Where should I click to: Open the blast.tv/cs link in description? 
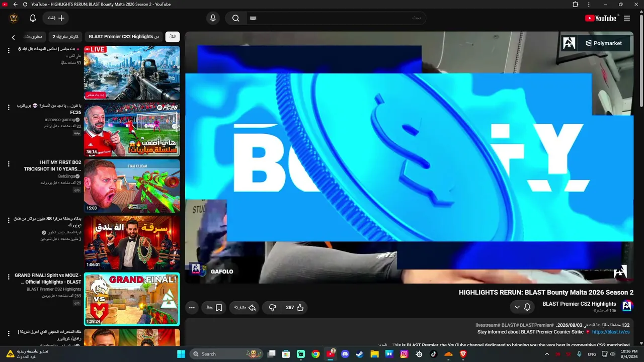tap(611, 332)
